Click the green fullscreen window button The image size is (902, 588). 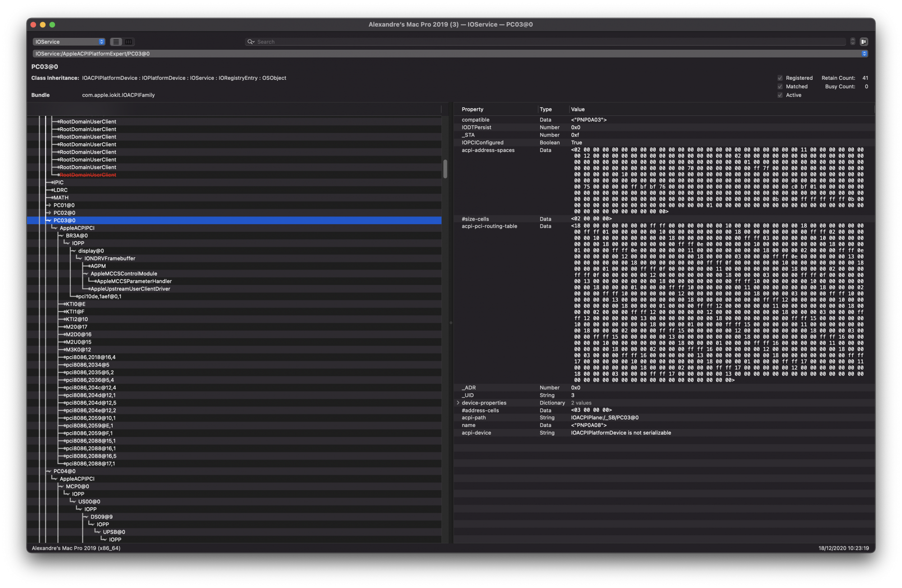click(x=52, y=25)
